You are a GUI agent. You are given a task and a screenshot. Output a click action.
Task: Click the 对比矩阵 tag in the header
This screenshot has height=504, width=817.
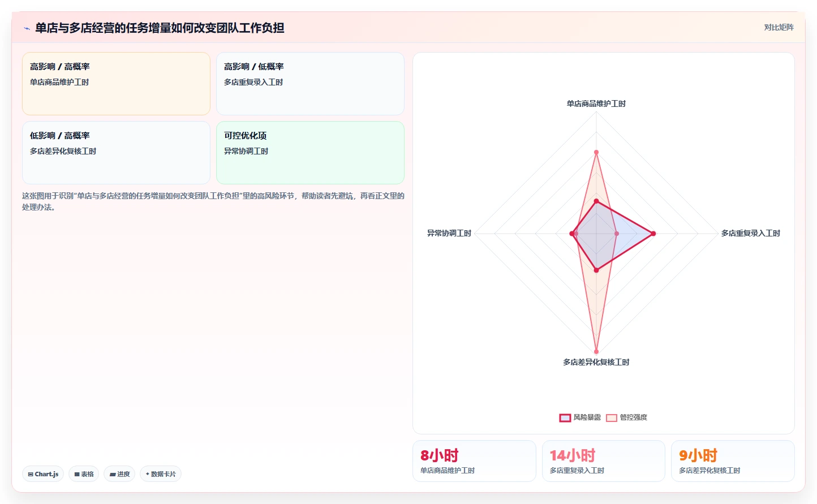coord(779,27)
